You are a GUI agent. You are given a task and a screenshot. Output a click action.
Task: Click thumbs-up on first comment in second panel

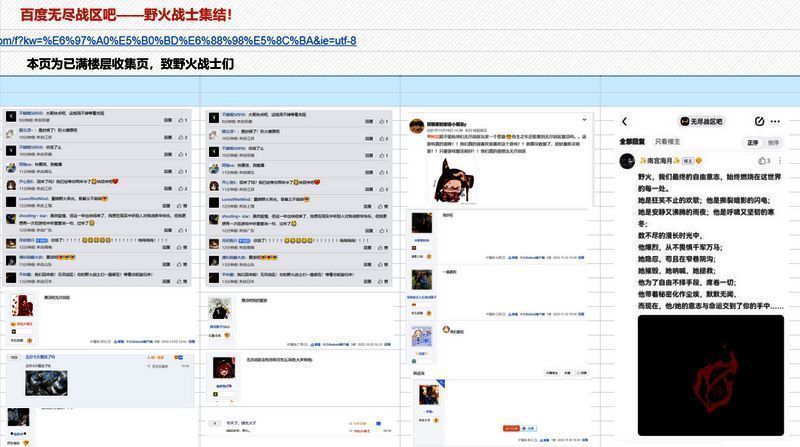click(x=383, y=120)
